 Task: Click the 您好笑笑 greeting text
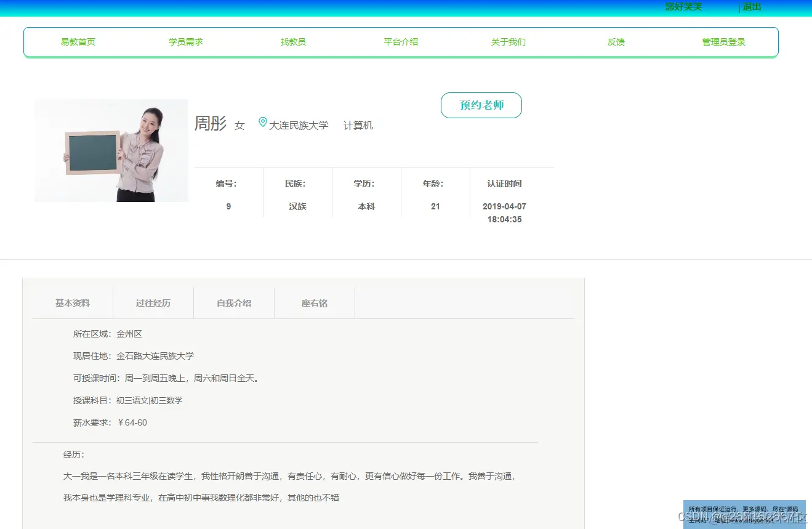[683, 7]
